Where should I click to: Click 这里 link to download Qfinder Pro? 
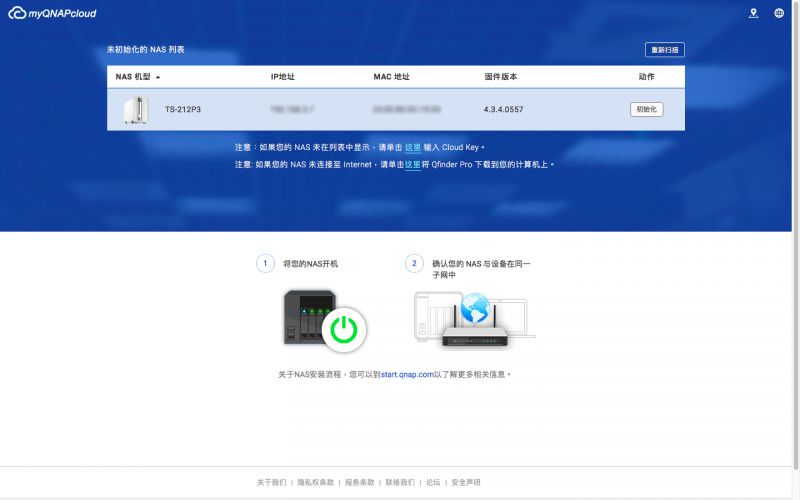tap(413, 165)
